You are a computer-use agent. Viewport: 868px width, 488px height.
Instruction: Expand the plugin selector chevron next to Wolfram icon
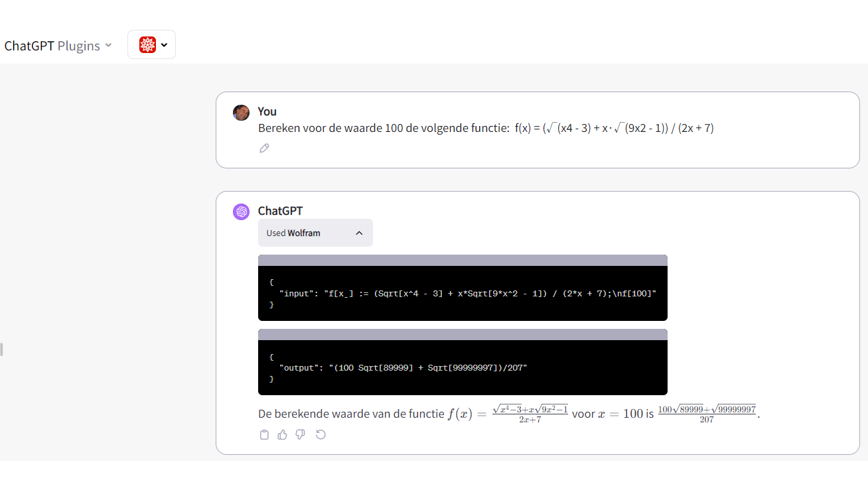coord(164,45)
